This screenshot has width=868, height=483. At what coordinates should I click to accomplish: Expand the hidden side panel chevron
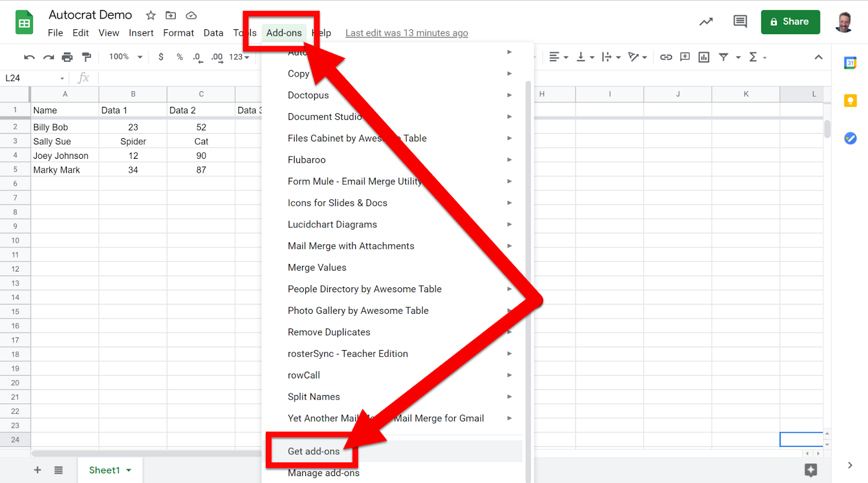tap(850, 465)
